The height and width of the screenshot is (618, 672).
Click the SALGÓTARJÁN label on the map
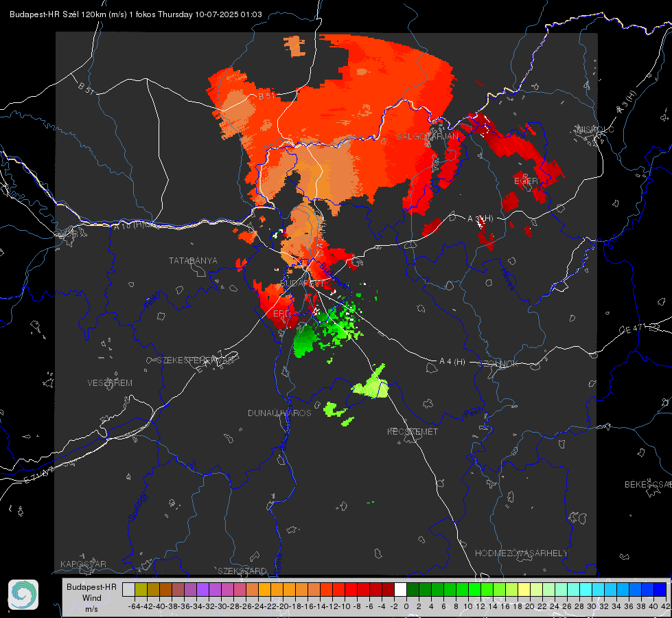click(x=427, y=137)
